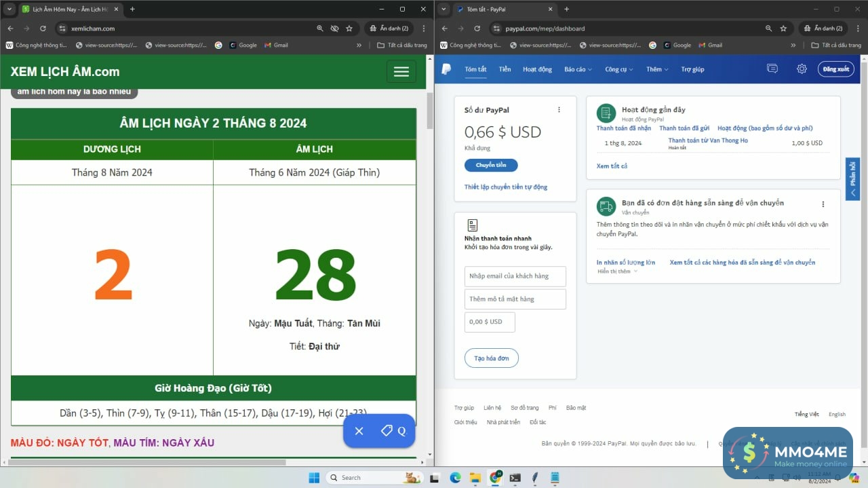Switch to Thanh toán đã gửi activity tab
The width and height of the screenshot is (868, 488).
(684, 128)
